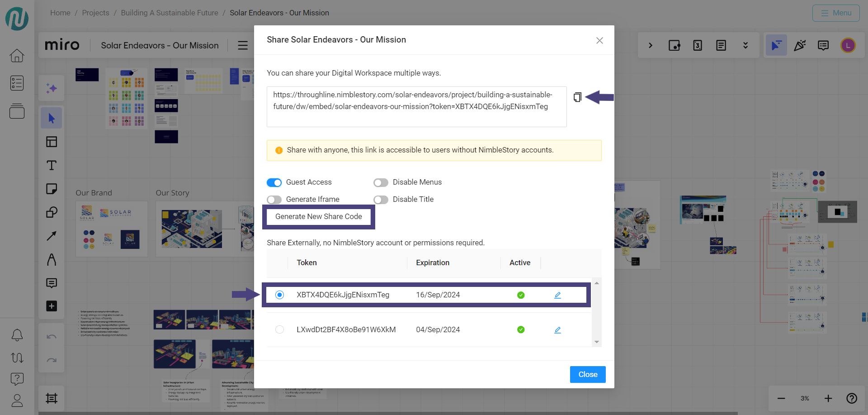Select the sticky note tool
Image resolution: width=868 pixels, height=415 pixels.
tap(52, 189)
